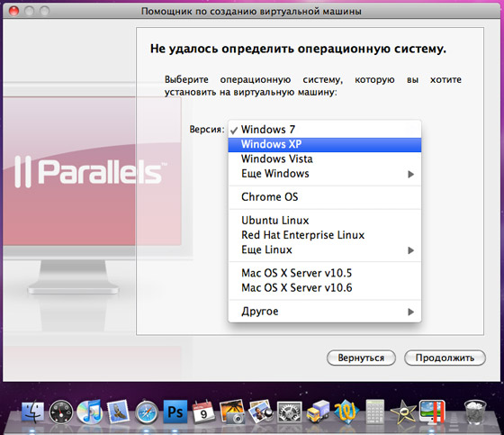Viewport: 504px width, 435px height.
Task: Open Photoshop from the Dock
Action: point(175,412)
